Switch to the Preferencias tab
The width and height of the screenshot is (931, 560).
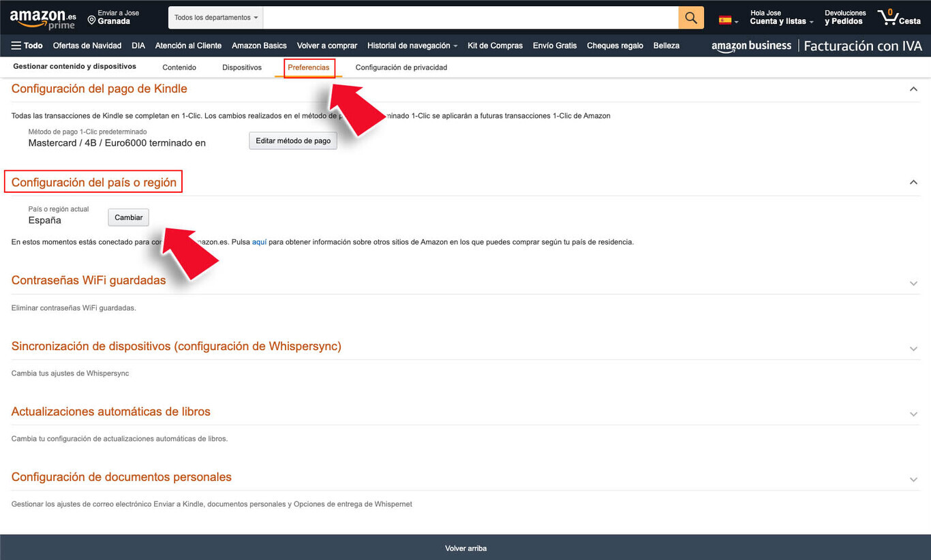click(309, 67)
